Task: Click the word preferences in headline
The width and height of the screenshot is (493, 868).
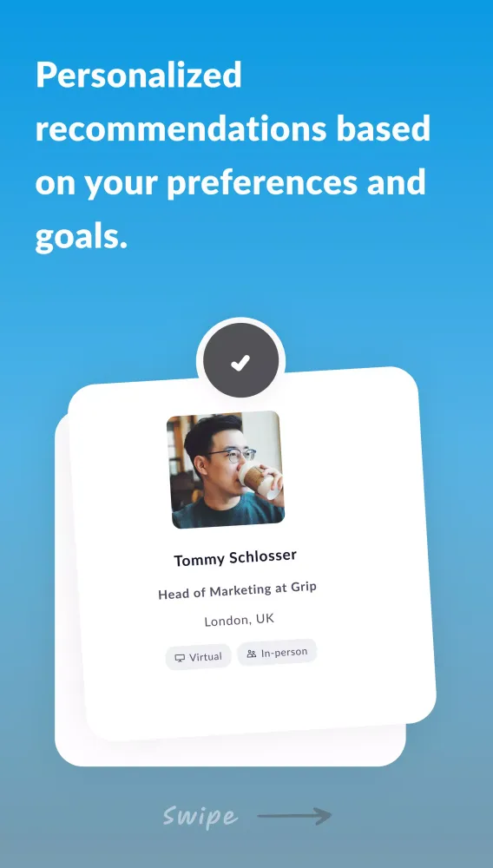Action: click(x=263, y=182)
